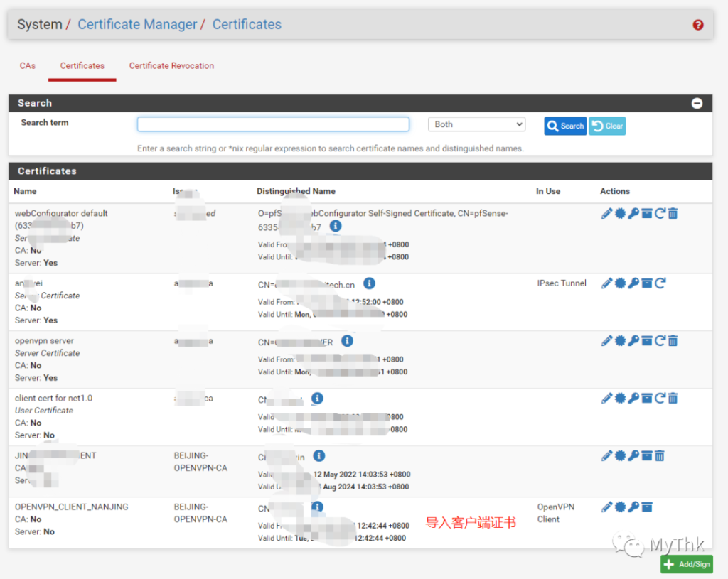
Task: Click the blue Search button
Action: click(x=565, y=126)
